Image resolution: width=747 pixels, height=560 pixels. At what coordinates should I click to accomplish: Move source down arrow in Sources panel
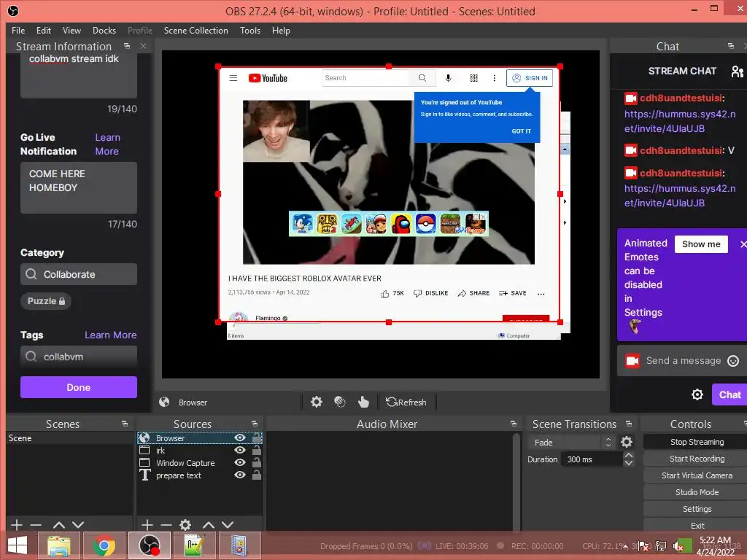point(228,525)
